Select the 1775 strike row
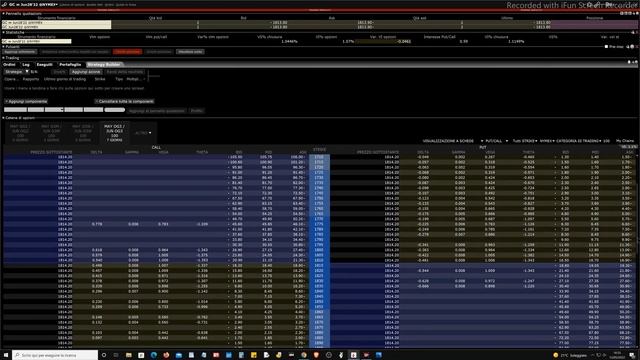Viewport: 640px width, 360px height. (320, 224)
